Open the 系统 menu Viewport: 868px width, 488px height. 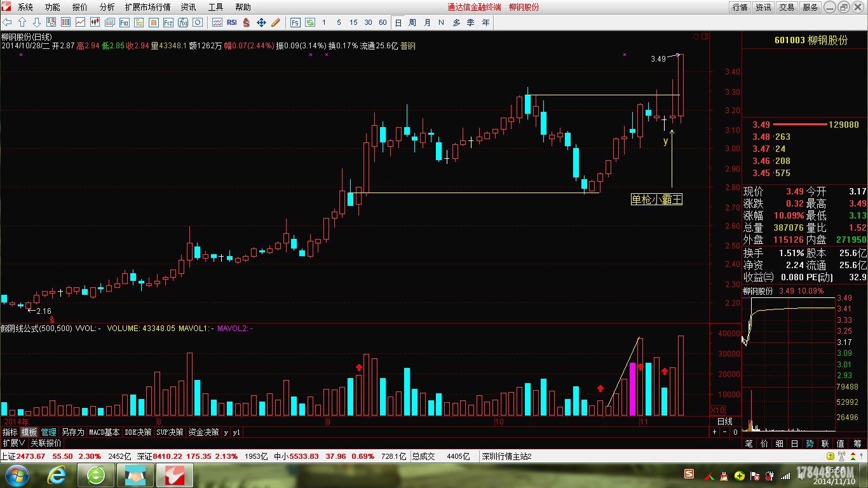click(x=25, y=7)
